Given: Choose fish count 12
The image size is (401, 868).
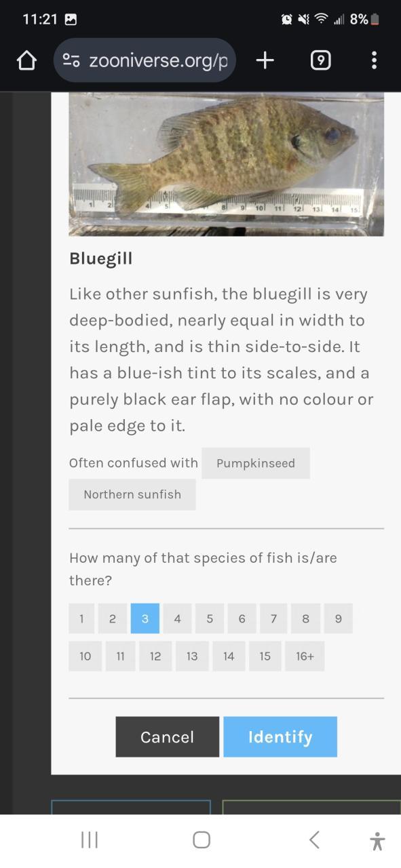Looking at the screenshot, I should coord(155,656).
